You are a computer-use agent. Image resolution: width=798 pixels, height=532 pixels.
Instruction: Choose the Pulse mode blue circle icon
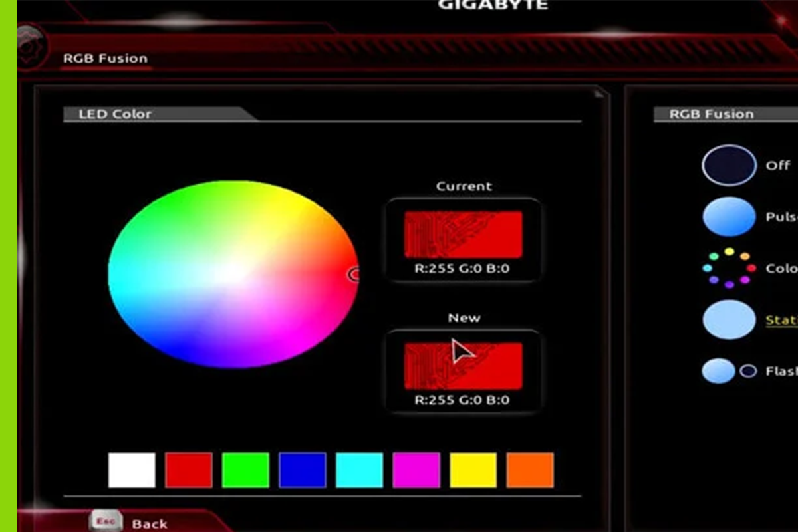coord(729,217)
